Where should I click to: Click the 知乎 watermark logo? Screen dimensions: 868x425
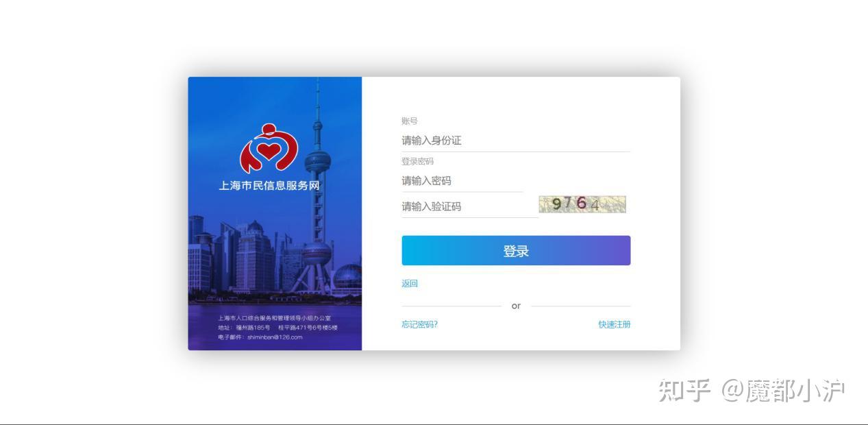point(684,390)
